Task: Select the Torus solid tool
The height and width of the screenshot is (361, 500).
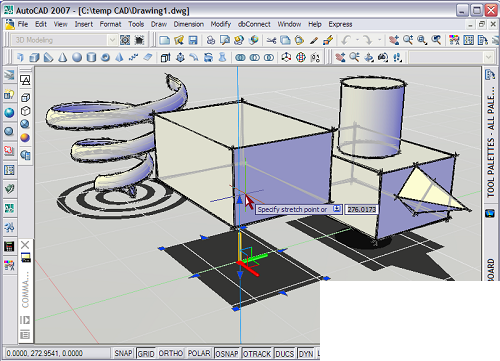Action: click(105, 57)
